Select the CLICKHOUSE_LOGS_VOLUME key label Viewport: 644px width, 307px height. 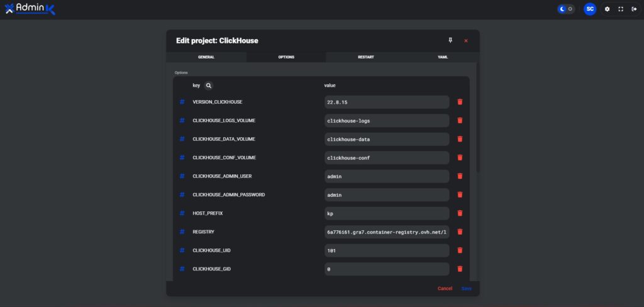(224, 120)
